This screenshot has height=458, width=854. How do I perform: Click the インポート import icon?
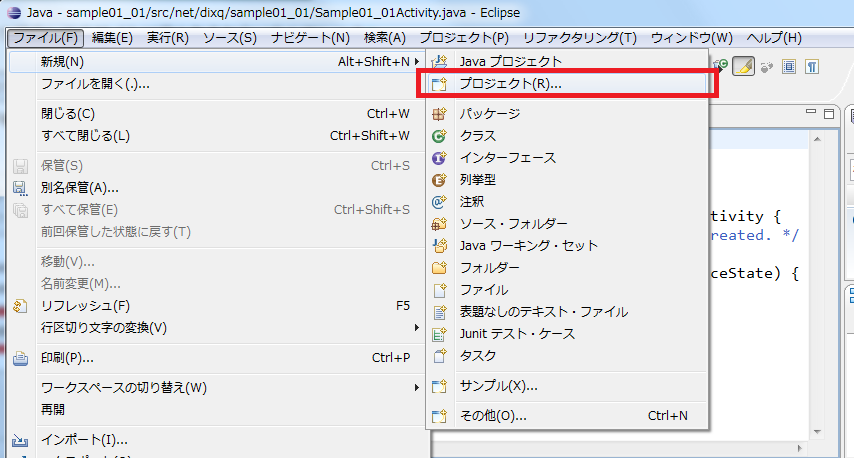point(20,440)
